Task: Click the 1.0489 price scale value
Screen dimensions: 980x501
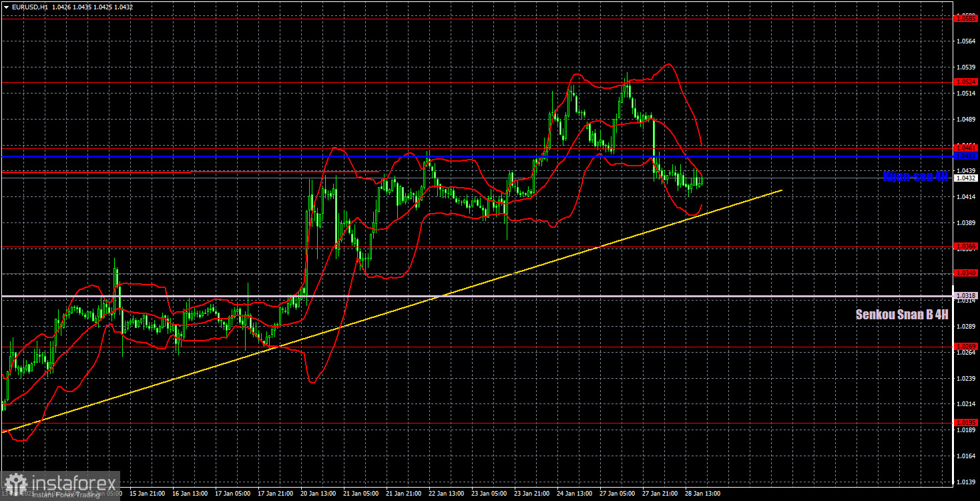Action: pos(966,119)
